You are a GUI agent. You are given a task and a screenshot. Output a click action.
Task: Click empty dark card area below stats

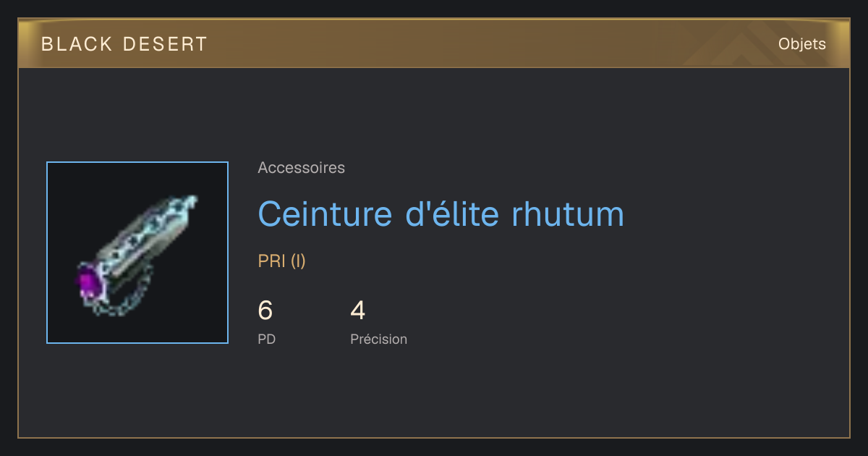[434, 394]
